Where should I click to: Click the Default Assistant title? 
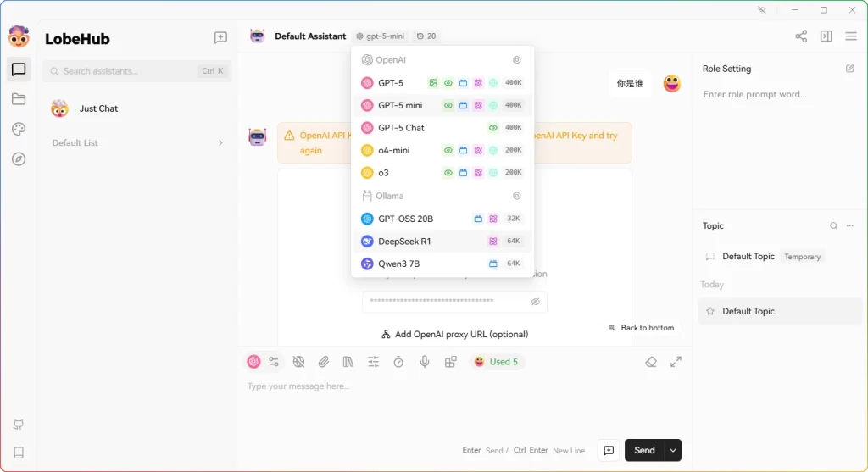point(310,36)
